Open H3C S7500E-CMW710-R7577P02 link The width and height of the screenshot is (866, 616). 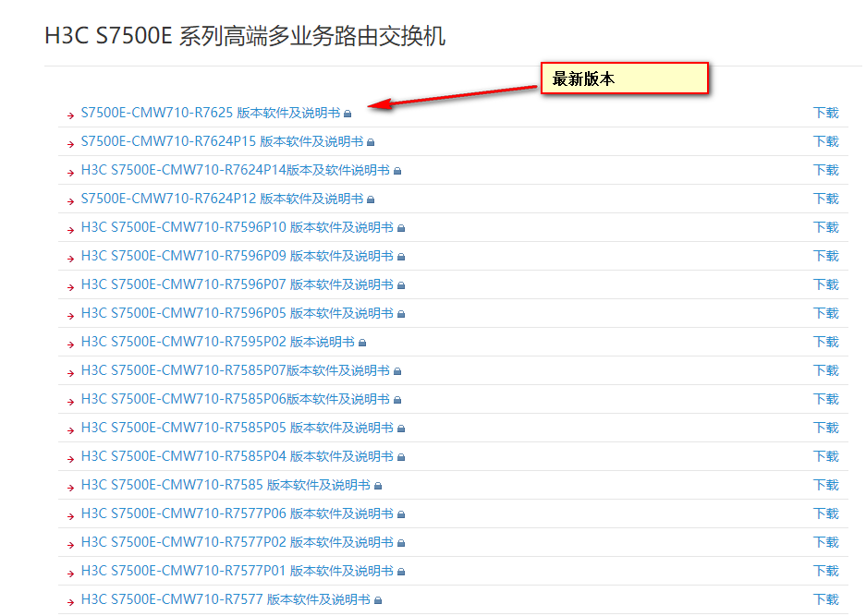click(237, 543)
